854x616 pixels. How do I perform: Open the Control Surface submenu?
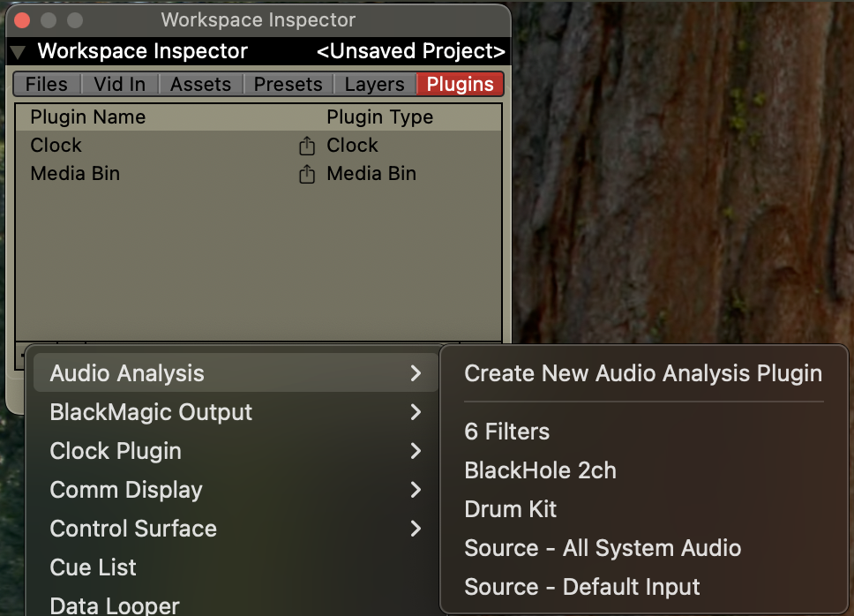[236, 529]
